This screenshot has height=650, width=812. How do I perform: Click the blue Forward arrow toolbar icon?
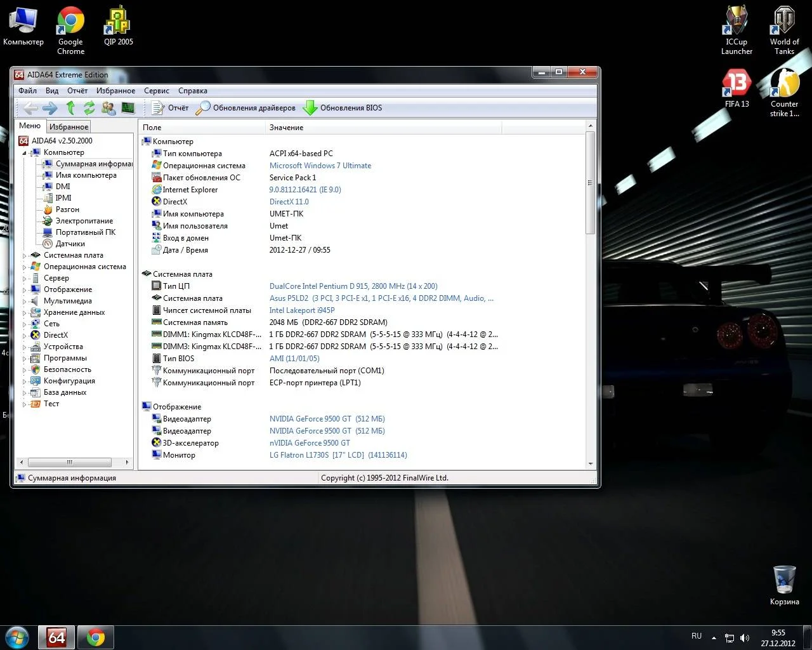coord(50,108)
